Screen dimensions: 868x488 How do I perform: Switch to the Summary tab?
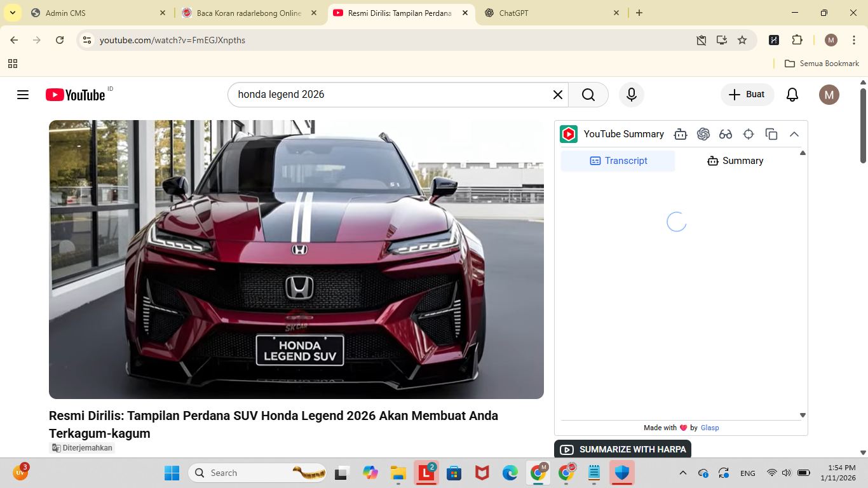[735, 160]
